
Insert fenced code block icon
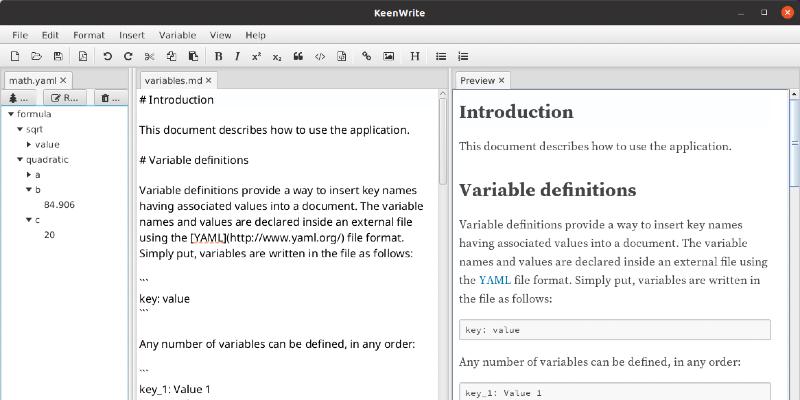[x=342, y=56]
